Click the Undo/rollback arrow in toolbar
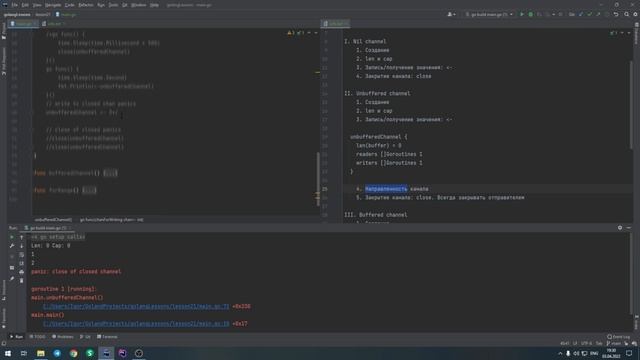This screenshot has width=640, height=360. click(x=616, y=14)
